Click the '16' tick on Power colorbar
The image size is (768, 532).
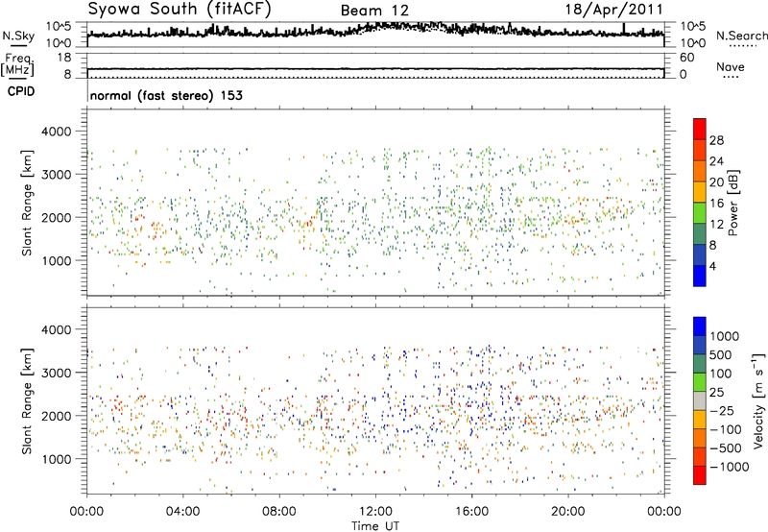[716, 203]
